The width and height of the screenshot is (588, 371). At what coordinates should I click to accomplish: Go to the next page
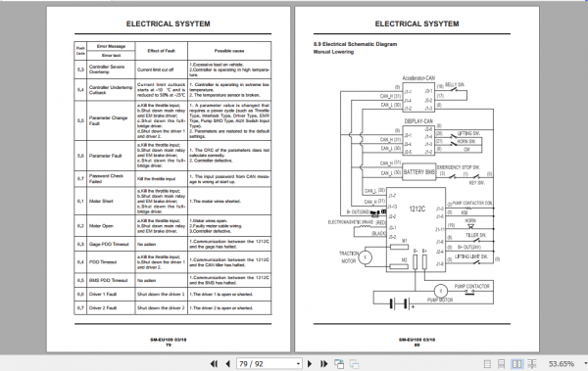coord(310,364)
